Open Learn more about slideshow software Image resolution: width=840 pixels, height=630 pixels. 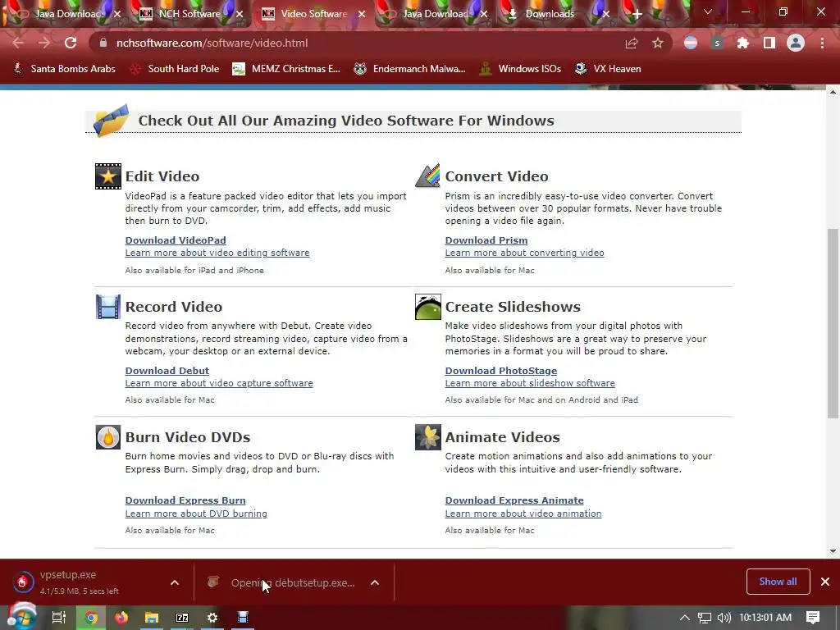click(x=530, y=383)
